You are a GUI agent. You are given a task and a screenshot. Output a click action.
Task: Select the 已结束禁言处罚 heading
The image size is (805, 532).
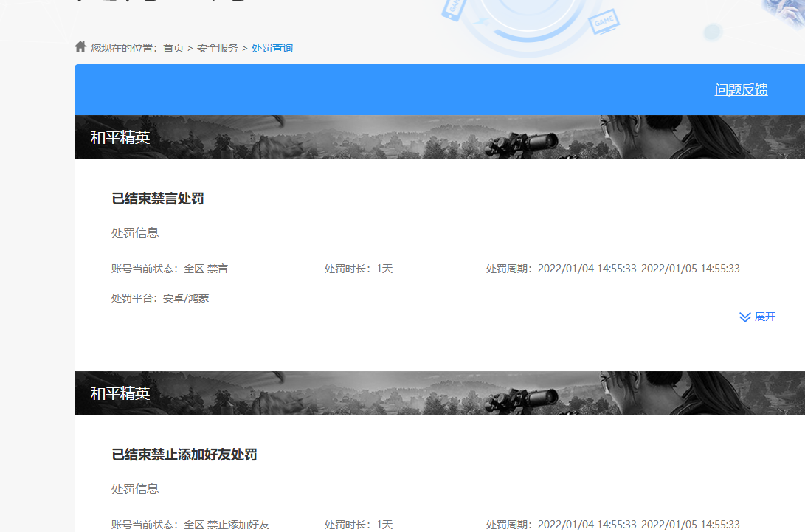pos(157,198)
